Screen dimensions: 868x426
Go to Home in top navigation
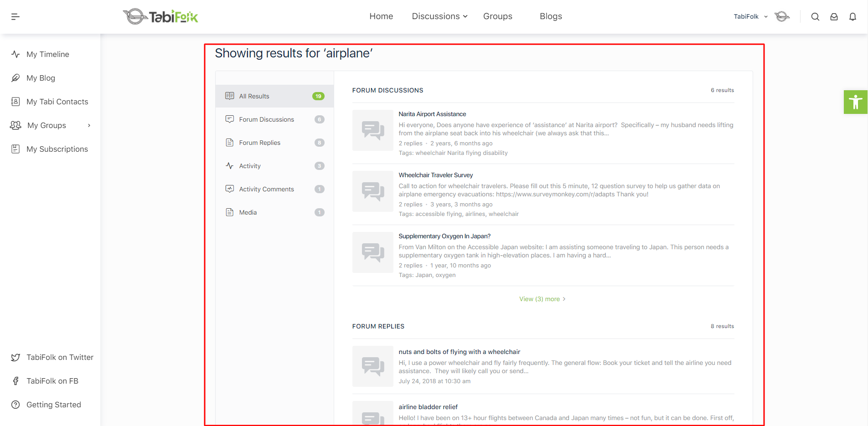pos(381,16)
